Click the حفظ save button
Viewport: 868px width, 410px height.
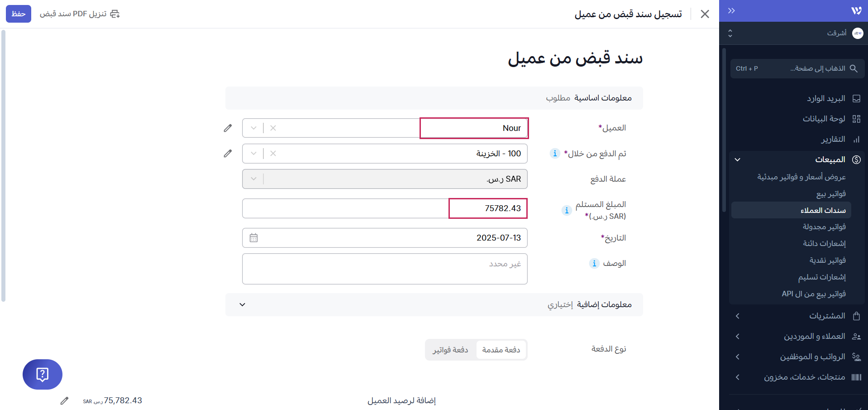[x=19, y=14]
